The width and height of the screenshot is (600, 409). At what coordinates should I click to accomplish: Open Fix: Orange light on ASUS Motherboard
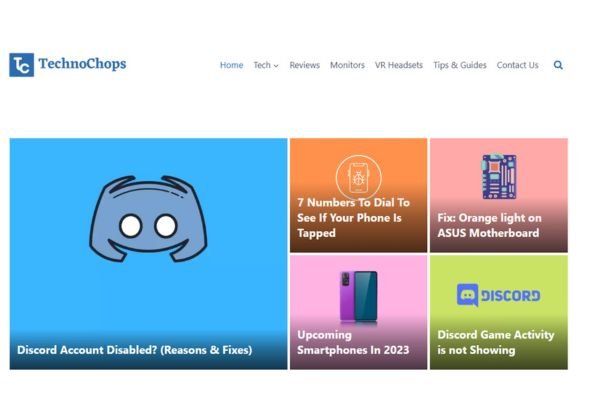489,225
